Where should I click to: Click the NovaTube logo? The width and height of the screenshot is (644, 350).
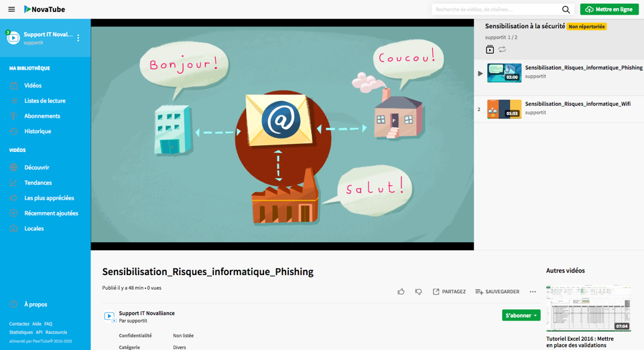tap(45, 9)
